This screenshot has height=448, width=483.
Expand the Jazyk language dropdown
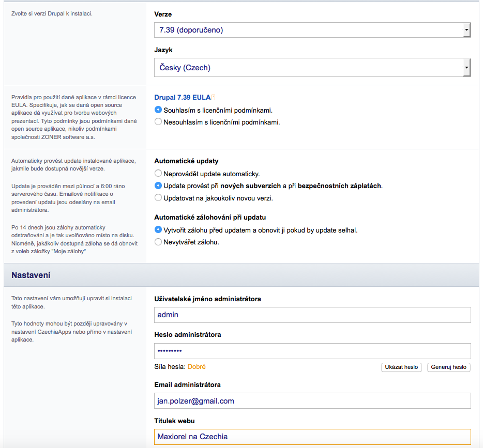(x=312, y=68)
